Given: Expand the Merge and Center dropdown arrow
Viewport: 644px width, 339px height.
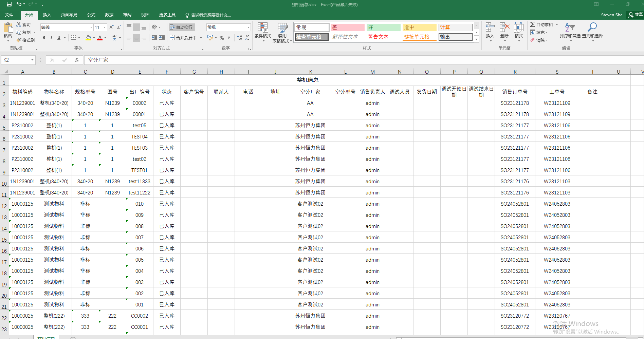Looking at the screenshot, I should (201, 38).
